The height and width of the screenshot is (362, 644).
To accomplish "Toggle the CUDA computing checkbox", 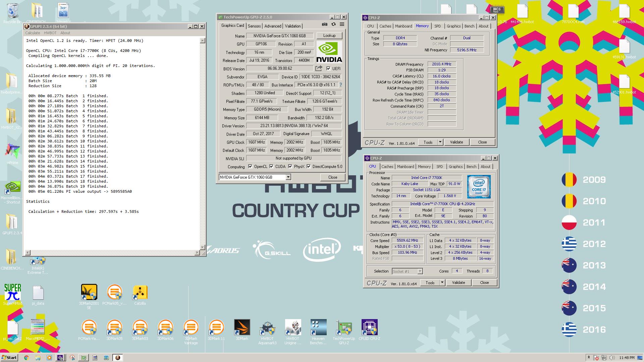I will [x=271, y=166].
